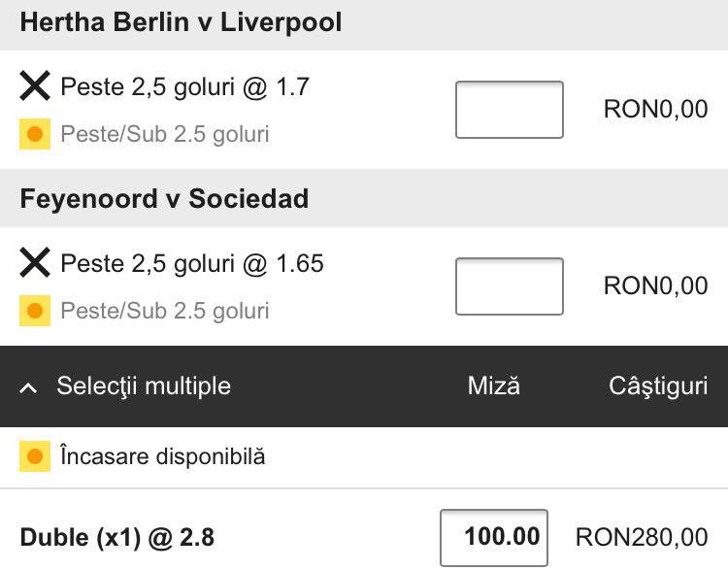Click the Duble stake field showing 100.00

(494, 538)
